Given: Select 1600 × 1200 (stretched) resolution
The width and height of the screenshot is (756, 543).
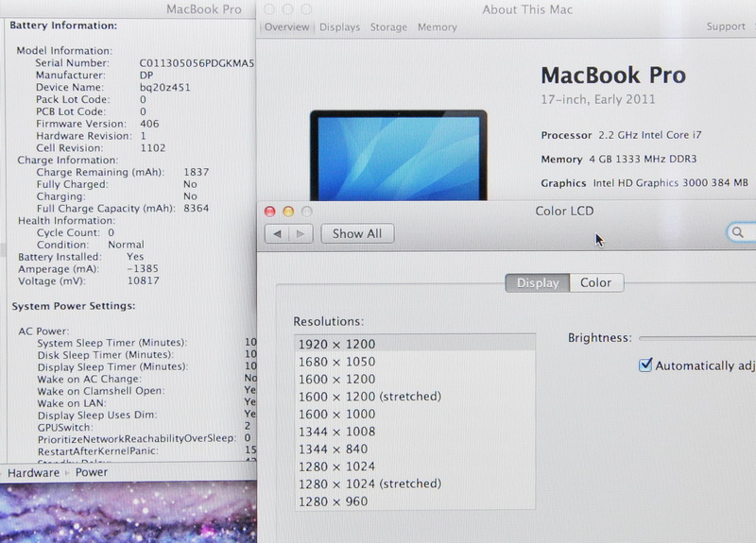Looking at the screenshot, I should point(415,397).
